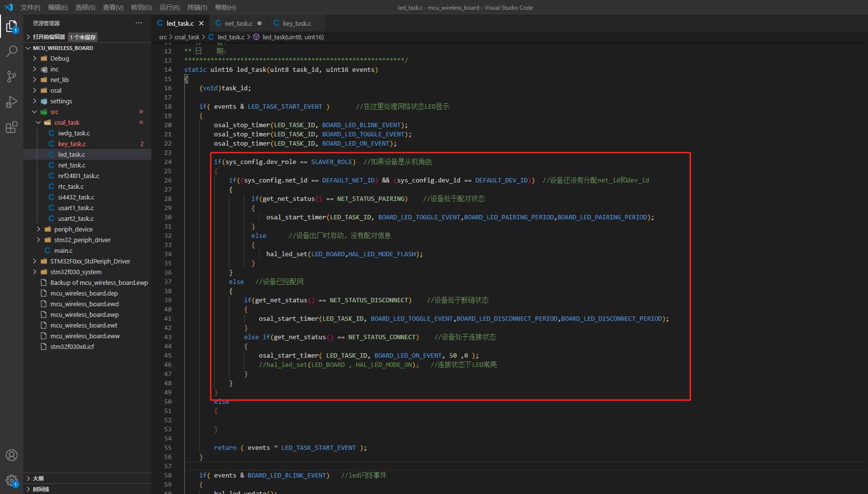Open the Explorer view in activity bar
This screenshot has height=494, width=868.
tap(12, 26)
